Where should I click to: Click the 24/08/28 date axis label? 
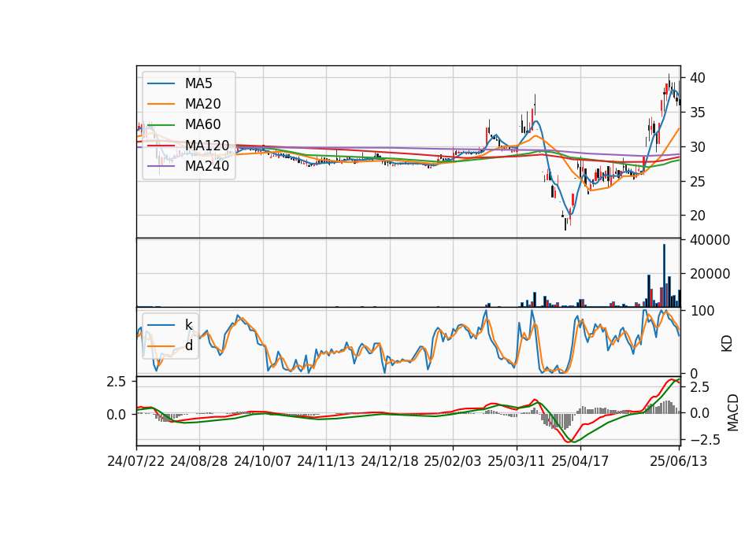(x=199, y=461)
